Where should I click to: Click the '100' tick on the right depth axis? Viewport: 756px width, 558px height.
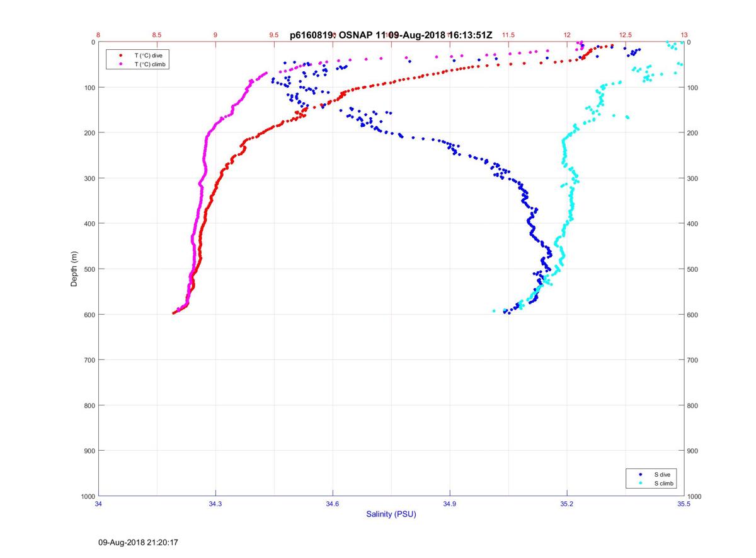tap(693, 88)
